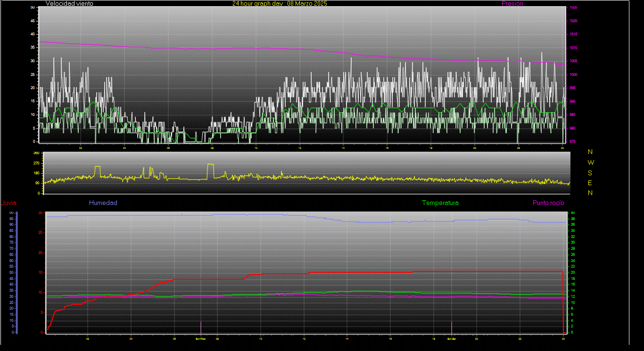Image resolution: width=644 pixels, height=351 pixels.
Task: Click the 'N' compass label directly above 'W'
Action: [590, 152]
